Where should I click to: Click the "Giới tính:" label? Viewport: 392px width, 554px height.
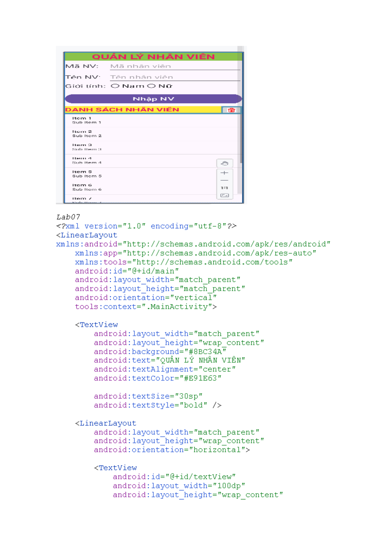tap(85, 86)
